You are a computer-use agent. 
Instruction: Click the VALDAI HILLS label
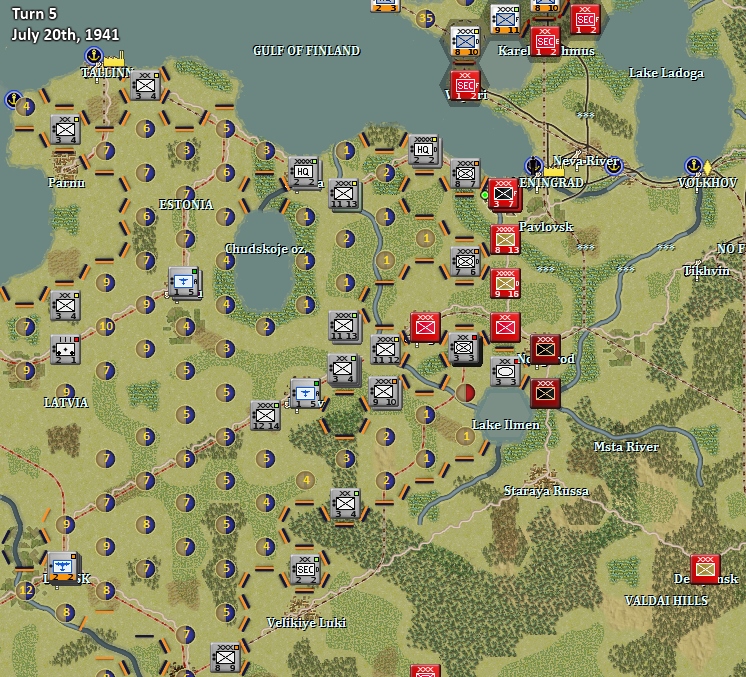(x=666, y=600)
